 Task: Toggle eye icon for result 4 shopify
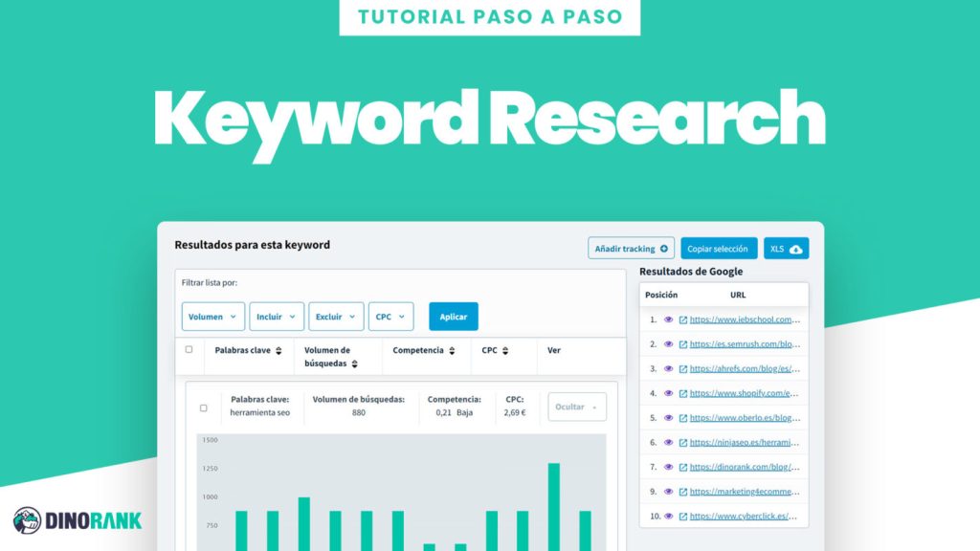pos(668,393)
